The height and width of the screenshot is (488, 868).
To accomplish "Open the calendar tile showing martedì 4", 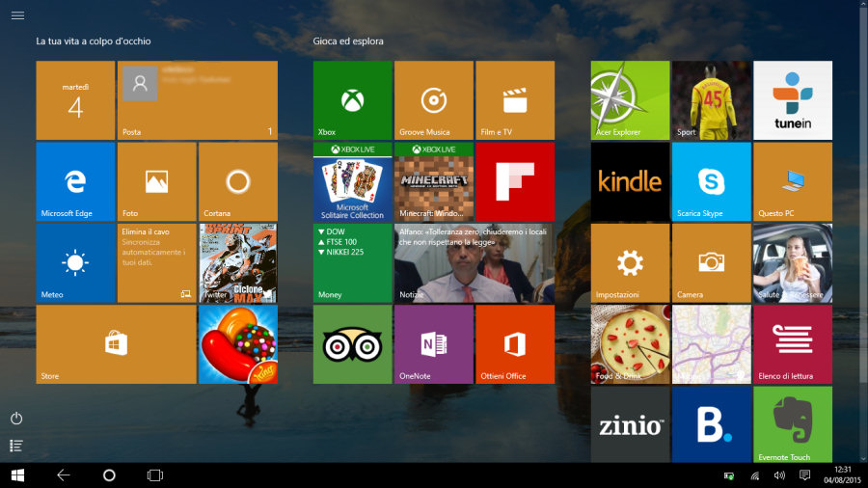I will pyautogui.click(x=75, y=100).
